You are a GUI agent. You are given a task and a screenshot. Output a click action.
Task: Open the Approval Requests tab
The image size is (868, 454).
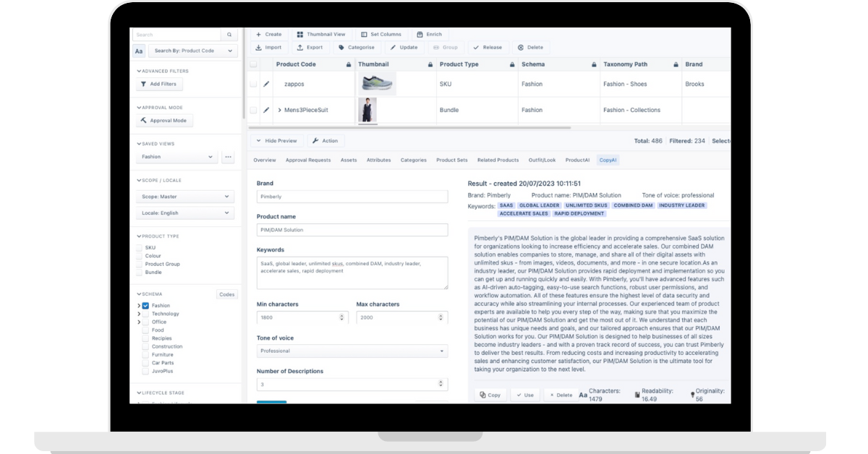[308, 160]
